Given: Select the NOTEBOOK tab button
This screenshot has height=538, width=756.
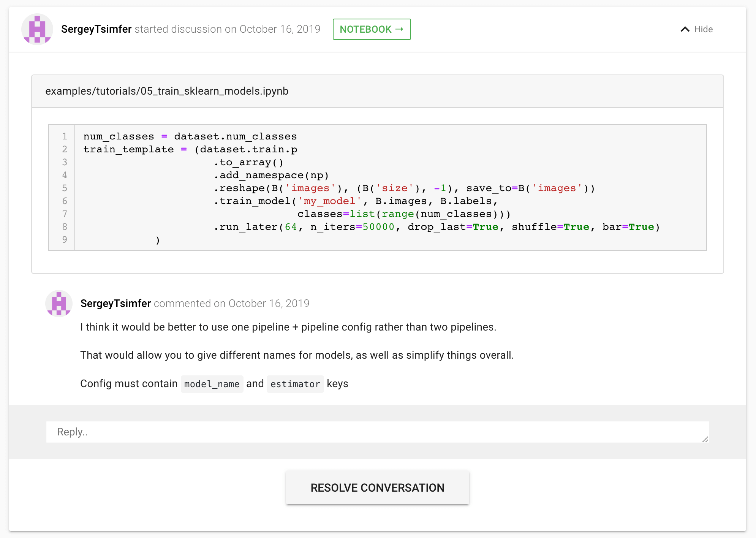Looking at the screenshot, I should point(372,28).
